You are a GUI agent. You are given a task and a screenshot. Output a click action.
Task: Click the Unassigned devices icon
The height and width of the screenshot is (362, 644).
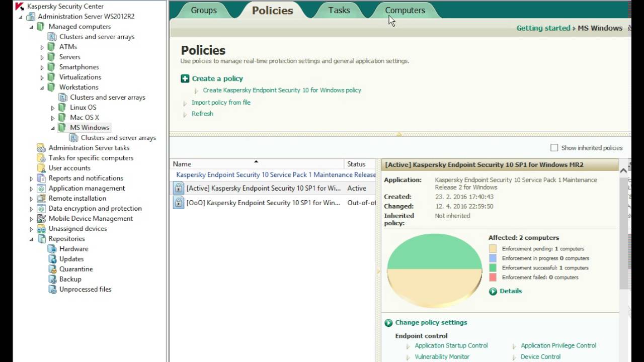pyautogui.click(x=41, y=229)
